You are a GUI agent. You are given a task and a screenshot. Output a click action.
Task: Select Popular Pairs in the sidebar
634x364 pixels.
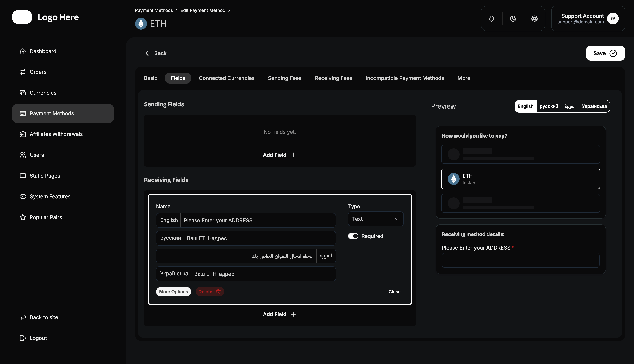tap(46, 217)
